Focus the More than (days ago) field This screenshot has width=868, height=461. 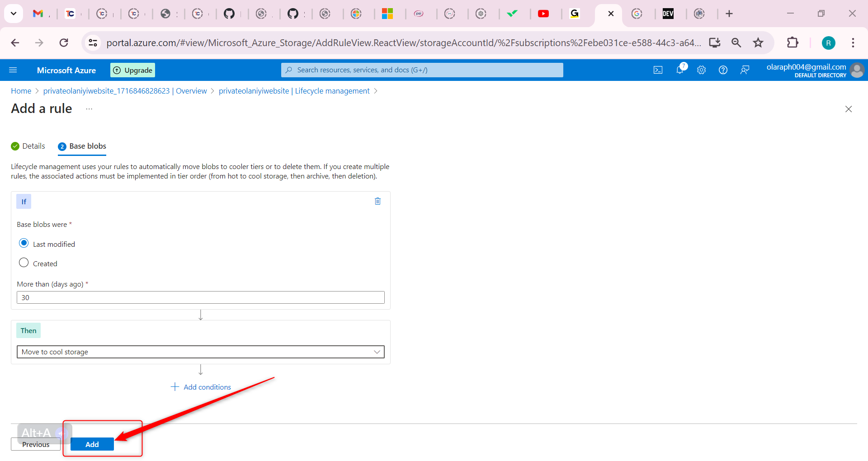(201, 297)
